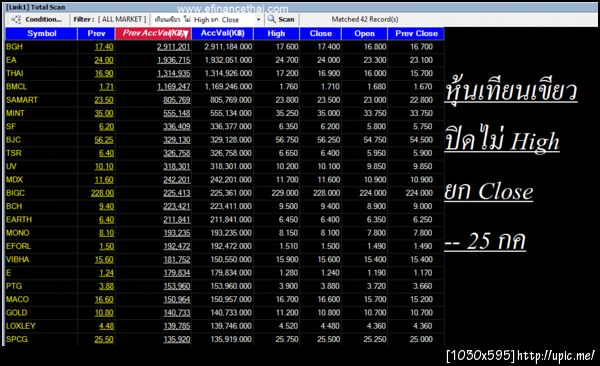
Task: Sort by Prev Close column header
Action: coord(416,34)
